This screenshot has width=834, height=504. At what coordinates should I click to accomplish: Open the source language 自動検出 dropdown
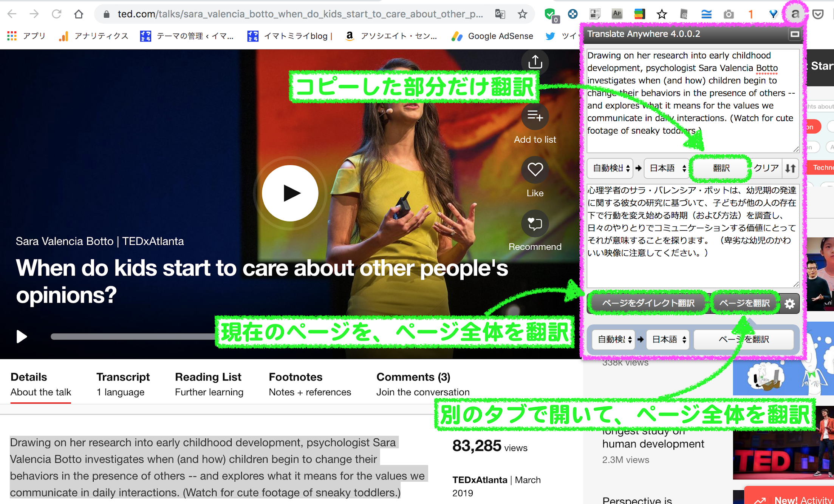pyautogui.click(x=610, y=168)
